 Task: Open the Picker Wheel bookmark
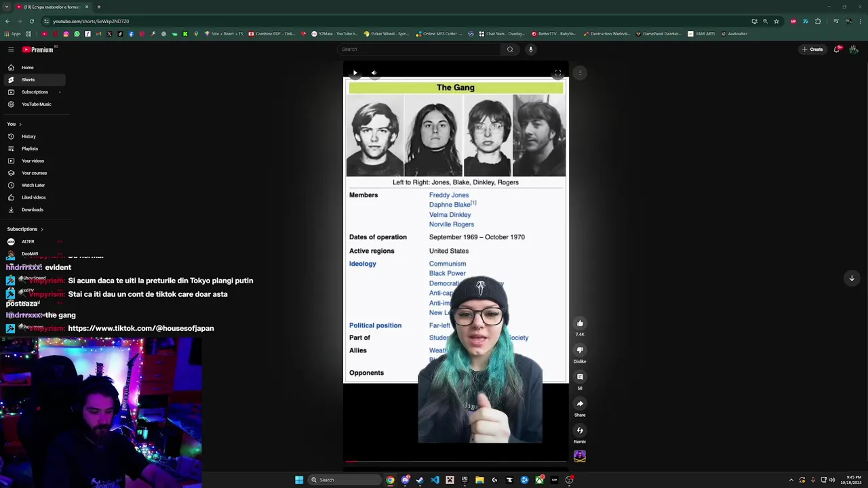[x=387, y=34]
